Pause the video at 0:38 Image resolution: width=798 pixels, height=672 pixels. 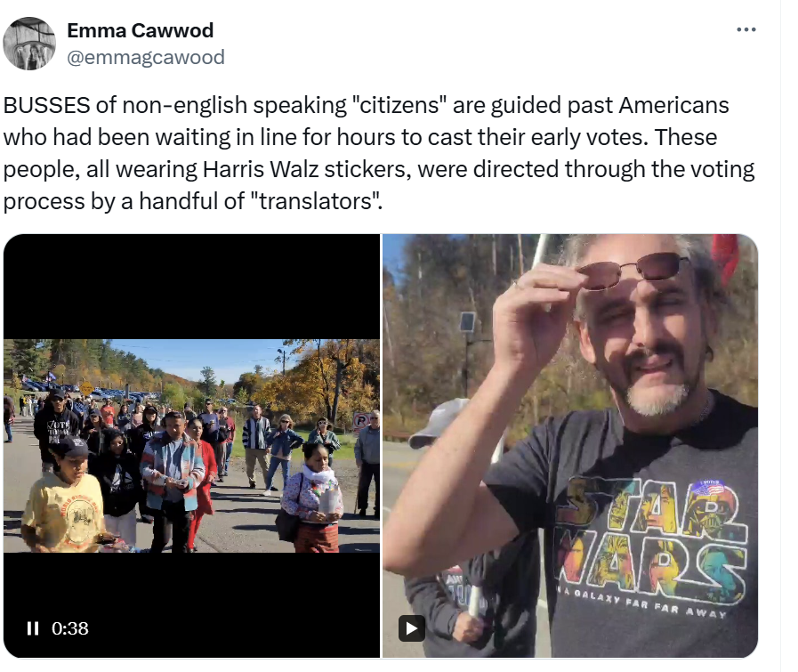[33, 628]
